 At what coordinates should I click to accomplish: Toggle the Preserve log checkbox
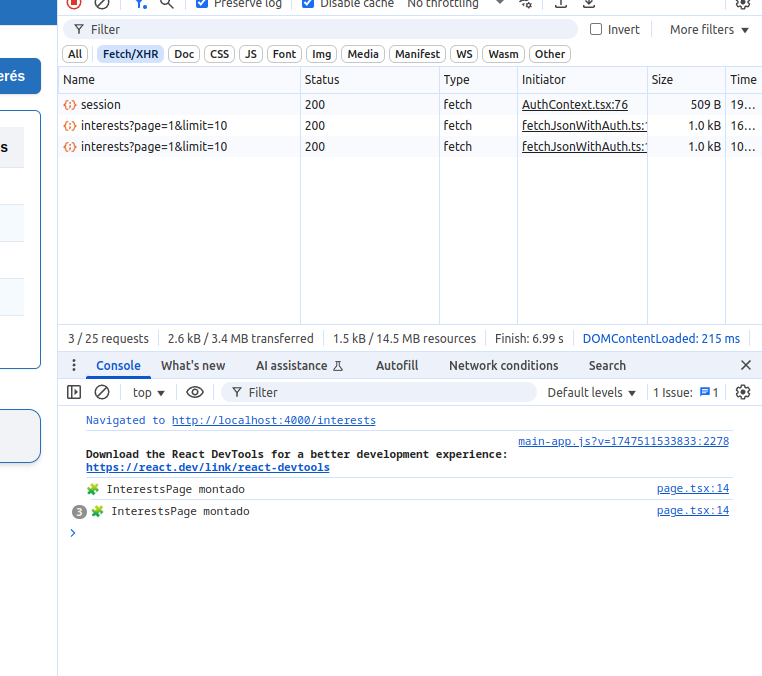pyautogui.click(x=202, y=4)
